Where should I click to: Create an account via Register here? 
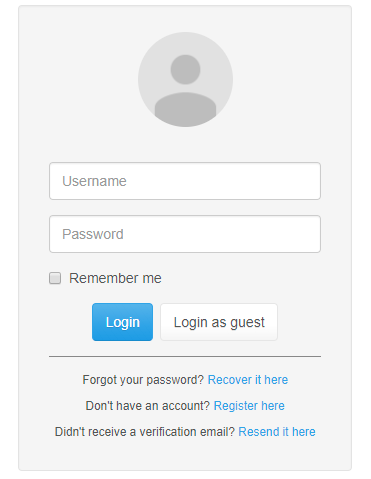click(249, 406)
